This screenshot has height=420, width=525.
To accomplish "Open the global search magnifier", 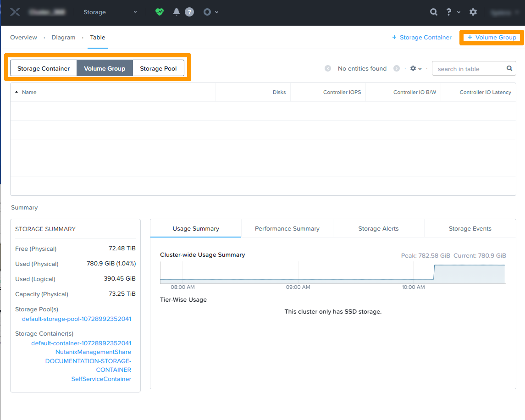I will coord(433,12).
